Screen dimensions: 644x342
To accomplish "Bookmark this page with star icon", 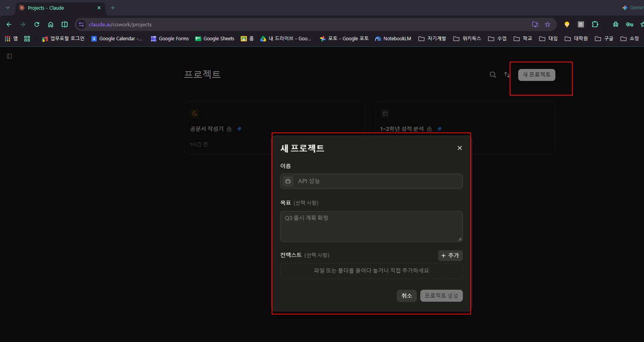I will [548, 24].
